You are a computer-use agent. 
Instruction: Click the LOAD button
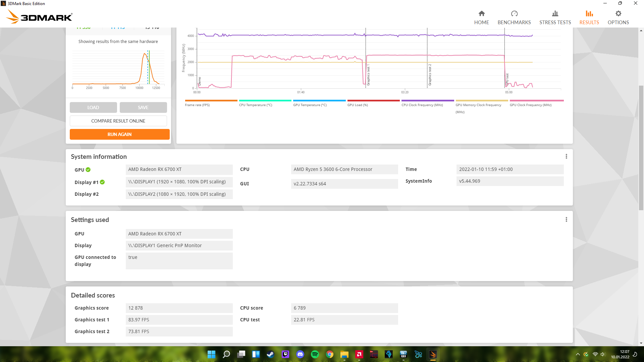coord(93,107)
